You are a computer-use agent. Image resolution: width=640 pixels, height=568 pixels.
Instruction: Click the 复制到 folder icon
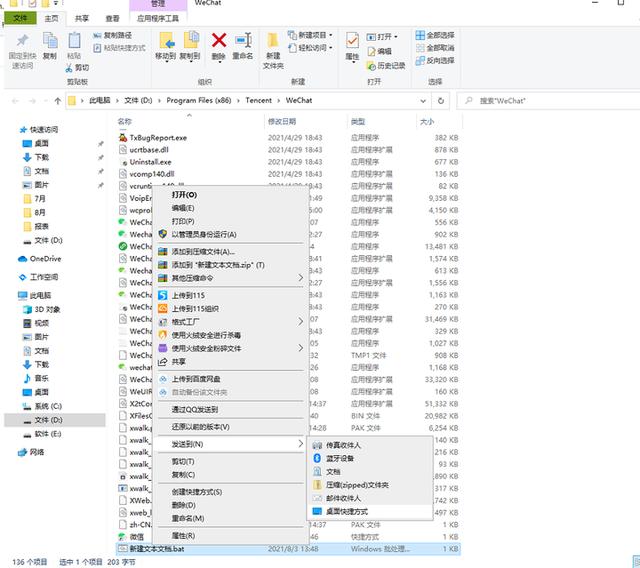point(191,40)
